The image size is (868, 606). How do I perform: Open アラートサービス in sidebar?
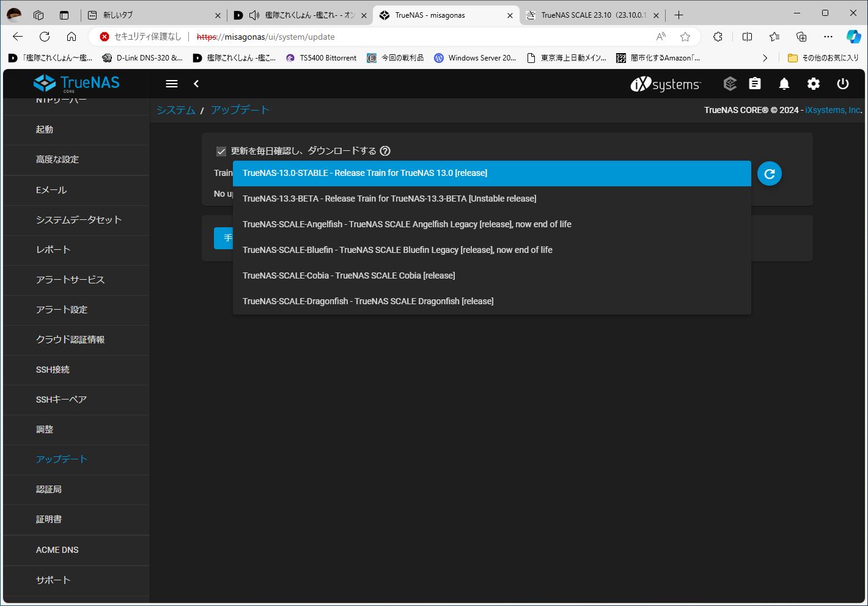click(76, 280)
